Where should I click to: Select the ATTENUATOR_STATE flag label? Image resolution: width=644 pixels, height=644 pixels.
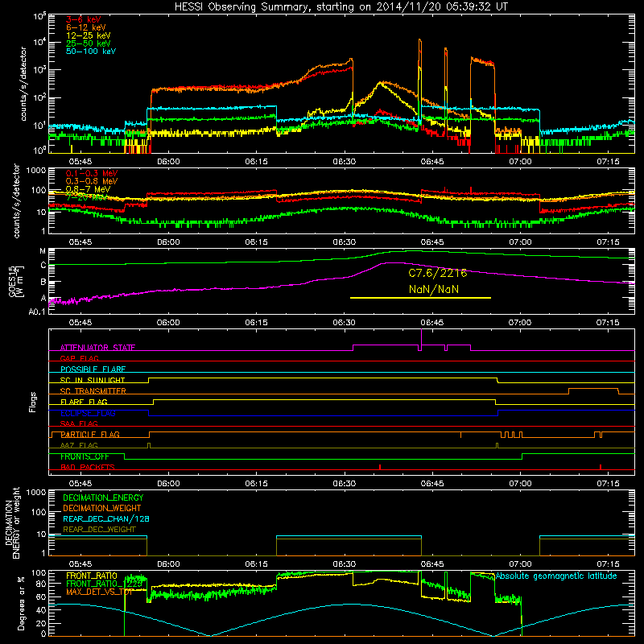click(x=97, y=348)
